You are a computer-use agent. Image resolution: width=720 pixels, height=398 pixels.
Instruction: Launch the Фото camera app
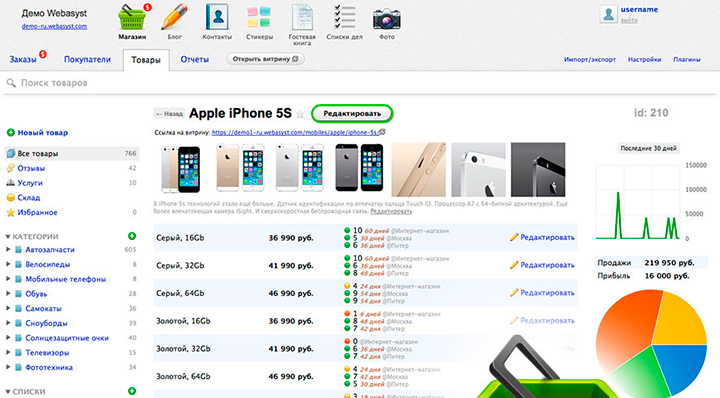387,22
